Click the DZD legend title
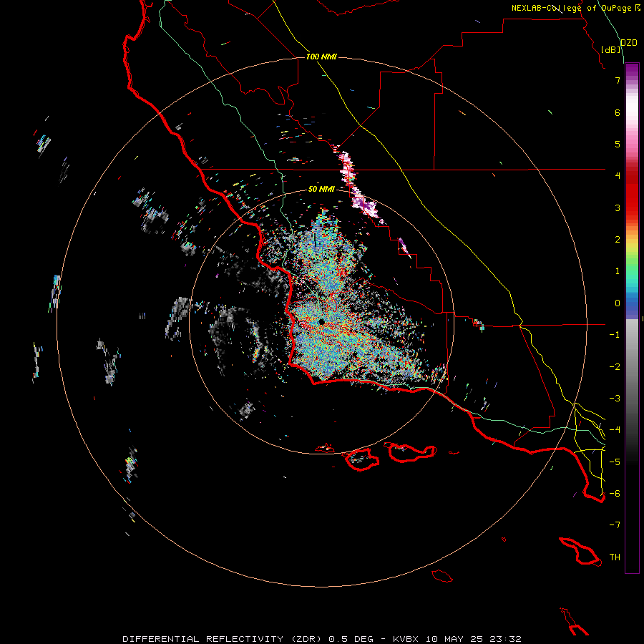 (628, 43)
